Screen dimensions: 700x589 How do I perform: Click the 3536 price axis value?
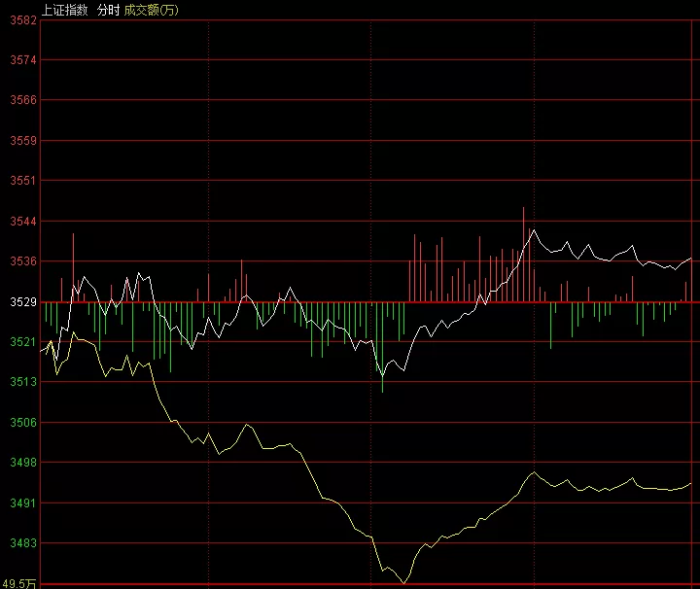pos(23,260)
